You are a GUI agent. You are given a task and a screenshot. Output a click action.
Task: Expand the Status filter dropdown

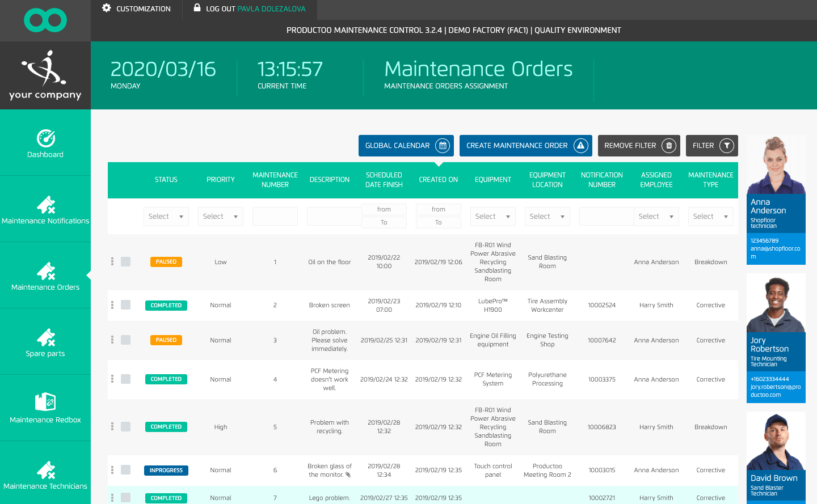click(166, 217)
